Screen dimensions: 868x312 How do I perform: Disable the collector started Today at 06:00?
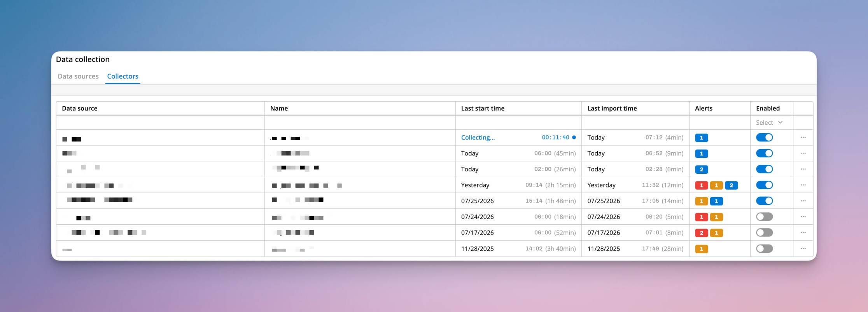765,153
